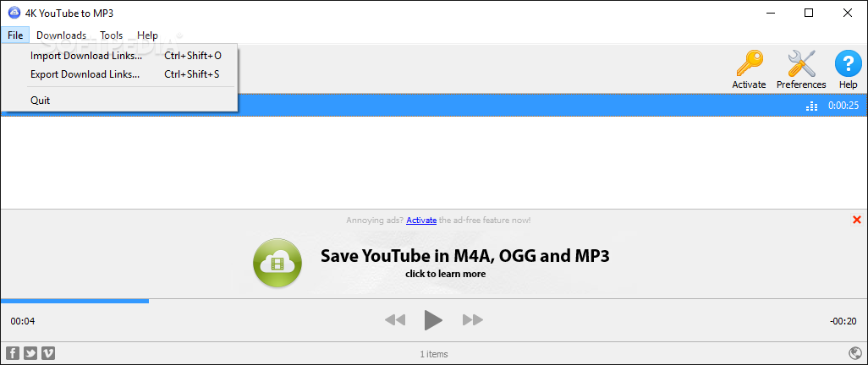Minimize the 4K YouTube to MP3 window
The height and width of the screenshot is (365, 868).
770,13
